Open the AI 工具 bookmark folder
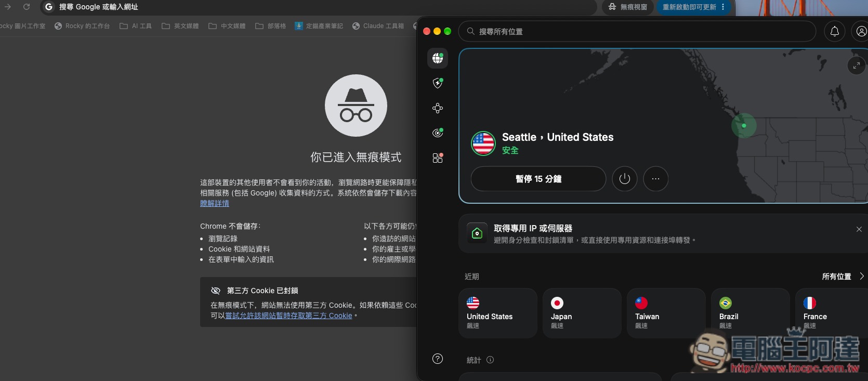The height and width of the screenshot is (381, 868). pyautogui.click(x=136, y=26)
